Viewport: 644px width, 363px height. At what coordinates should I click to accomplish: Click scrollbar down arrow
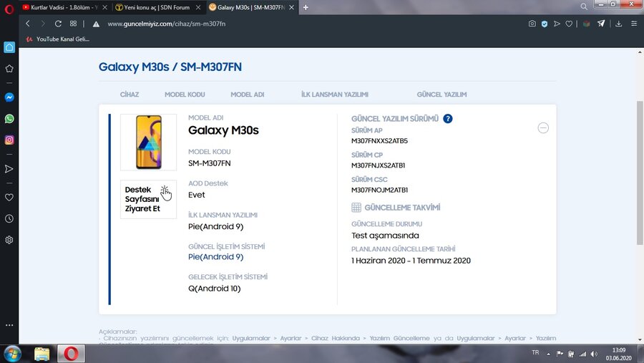640,340
